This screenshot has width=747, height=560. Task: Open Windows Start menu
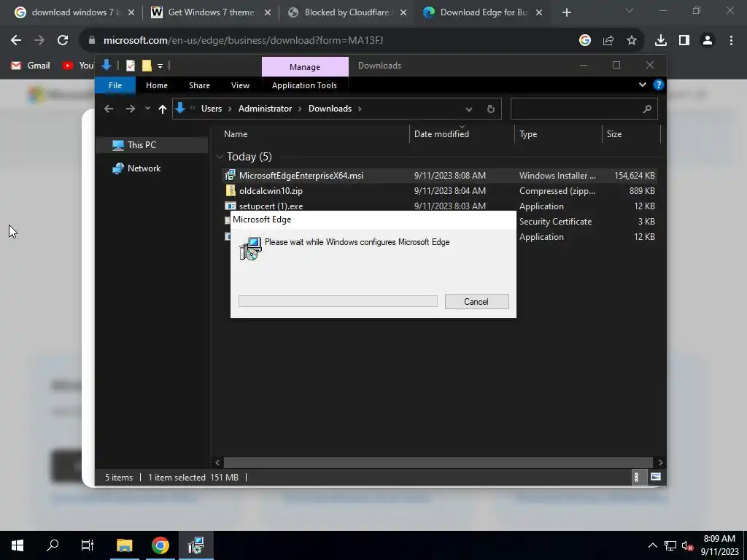click(x=18, y=545)
